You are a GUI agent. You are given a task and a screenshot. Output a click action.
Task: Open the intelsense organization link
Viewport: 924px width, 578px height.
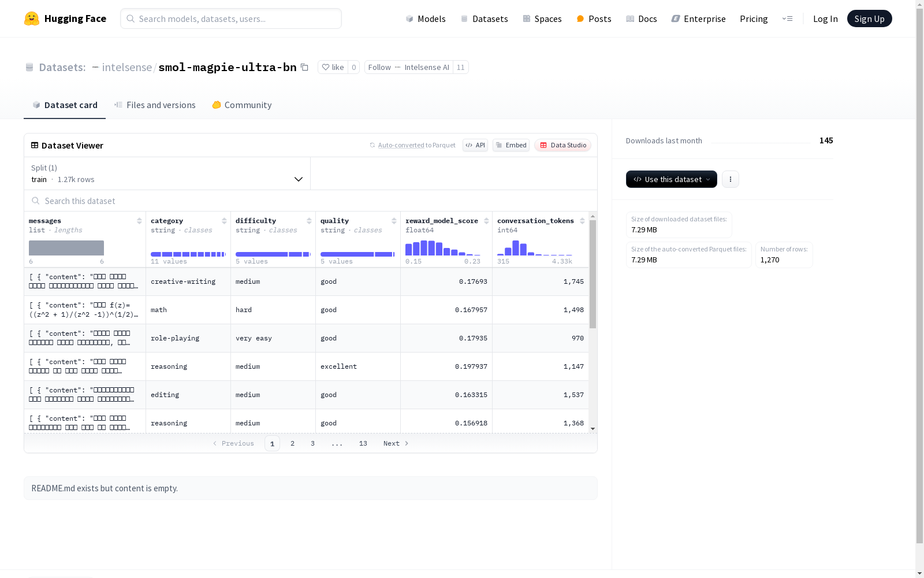(126, 67)
